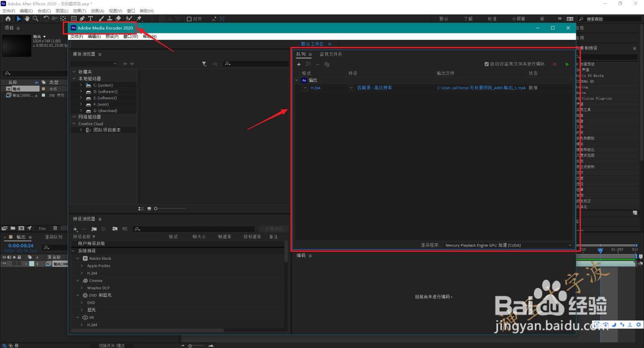This screenshot has width=644, height=348.
Task: Select the Puppet Pin tool
Action: [x=139, y=19]
